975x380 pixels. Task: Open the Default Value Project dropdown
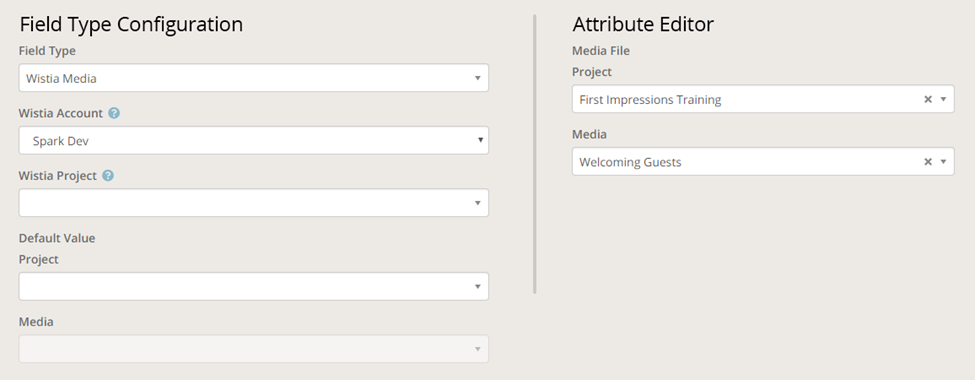254,286
